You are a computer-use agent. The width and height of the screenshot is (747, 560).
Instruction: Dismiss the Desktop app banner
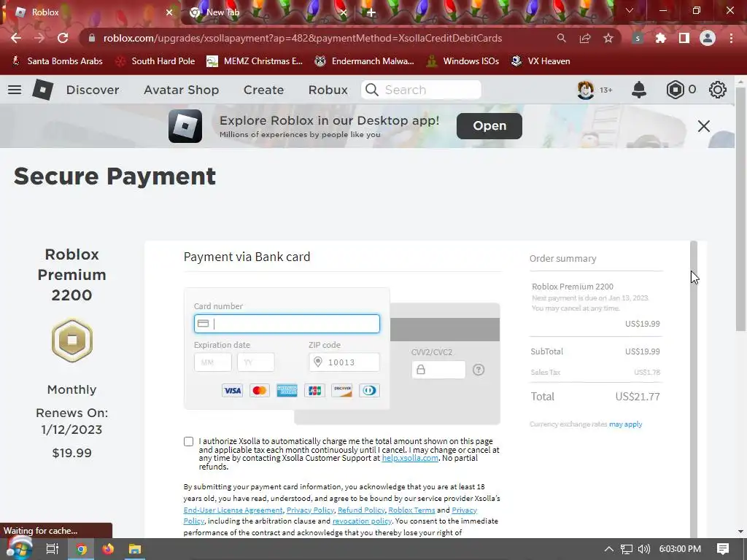pos(704,126)
